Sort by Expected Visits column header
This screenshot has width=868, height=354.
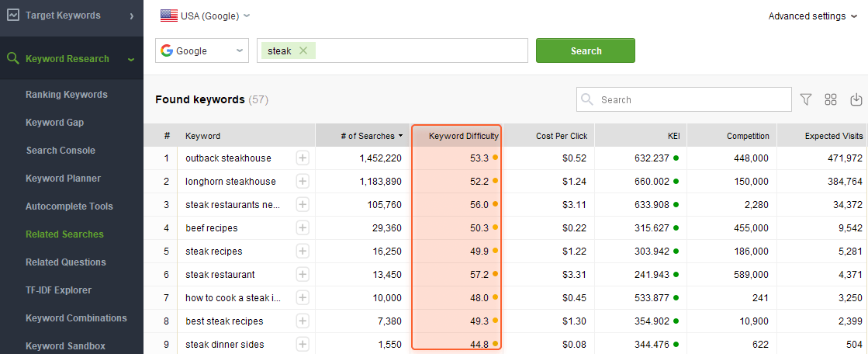coord(822,136)
